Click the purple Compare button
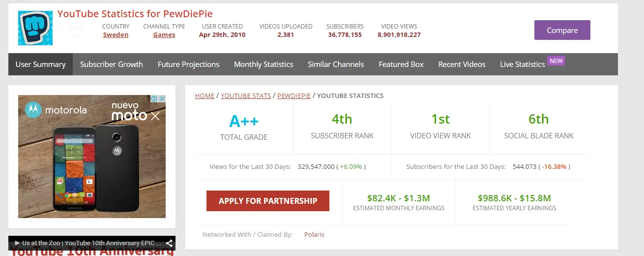This screenshot has width=644, height=256. [562, 30]
